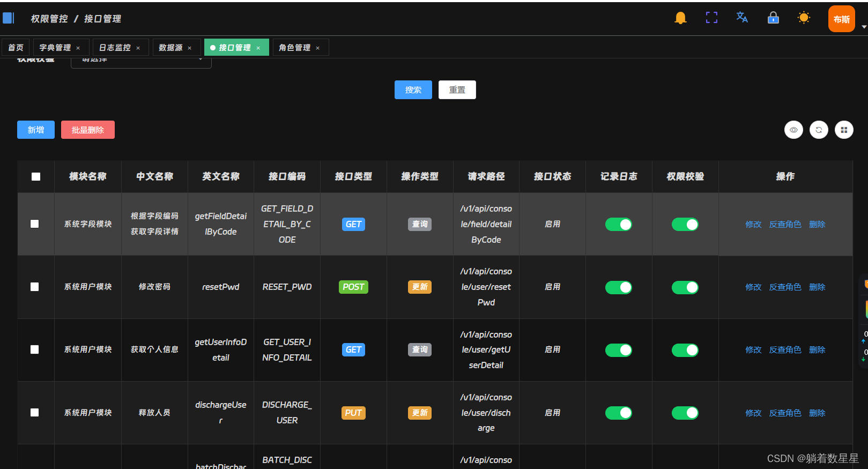Screen dimensions: 868x469
Task: Open the column settings grid icon
Action: [844, 130]
